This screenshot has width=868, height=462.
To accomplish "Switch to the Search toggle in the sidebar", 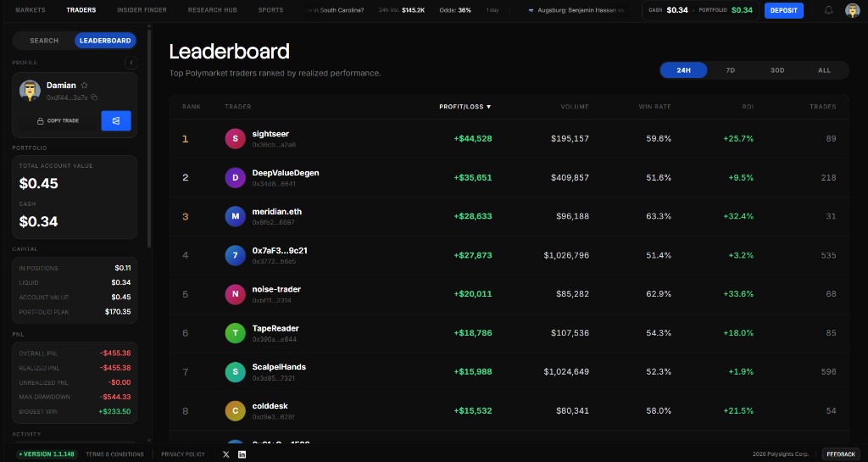I will click(x=44, y=41).
